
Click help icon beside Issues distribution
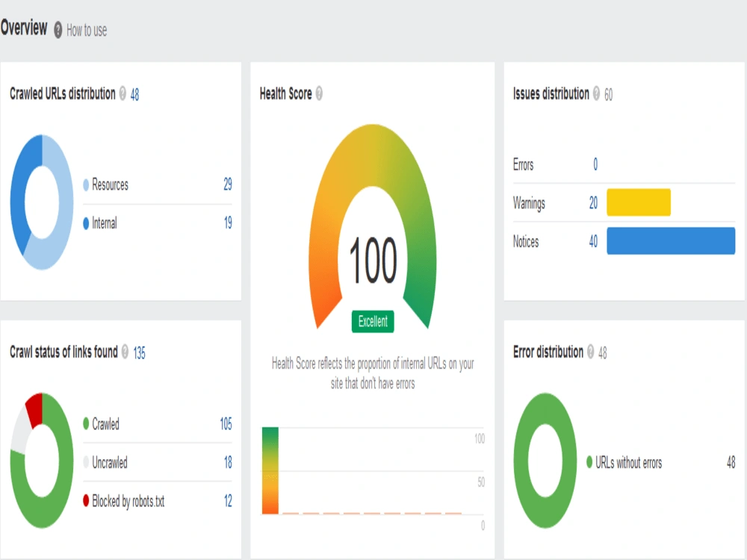[596, 93]
